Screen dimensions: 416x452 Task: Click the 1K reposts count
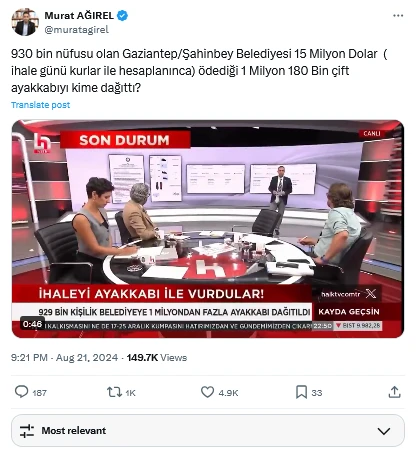[x=130, y=393]
